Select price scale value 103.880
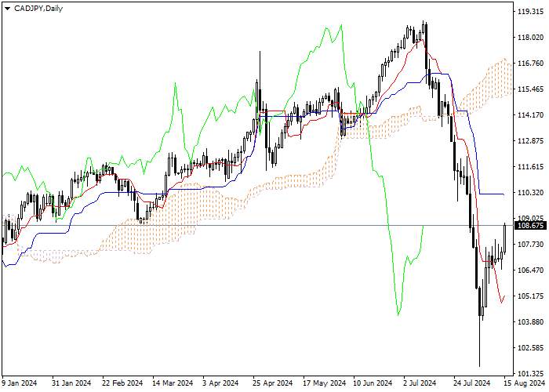 (530, 322)
